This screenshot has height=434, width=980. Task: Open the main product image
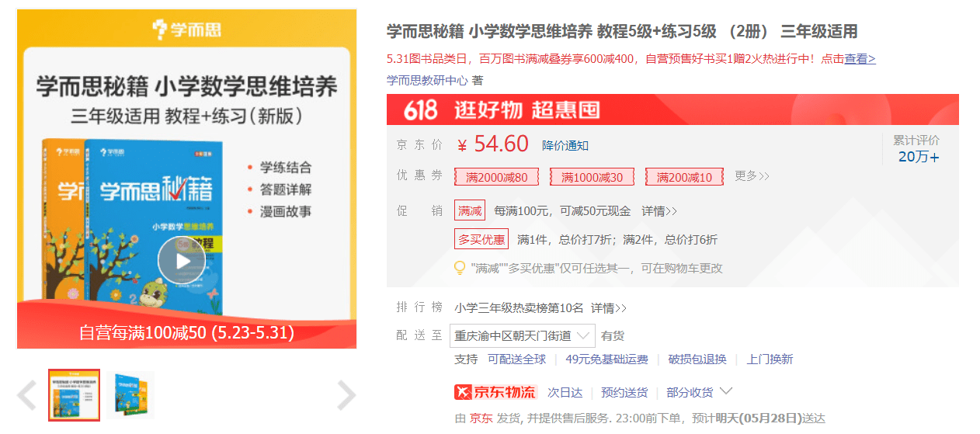pos(187,179)
